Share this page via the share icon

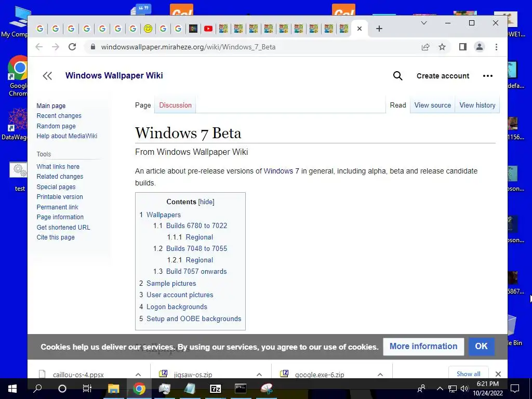tap(425, 47)
